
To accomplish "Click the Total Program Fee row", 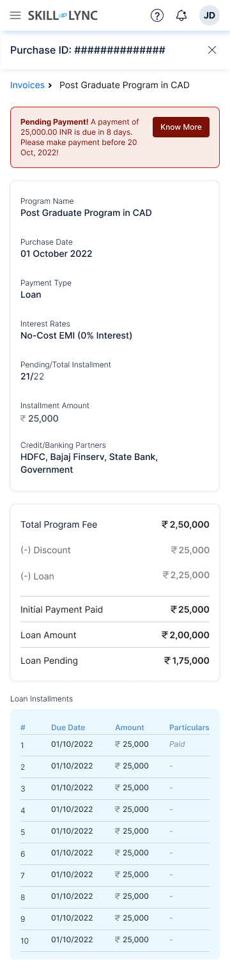I will coord(115,524).
